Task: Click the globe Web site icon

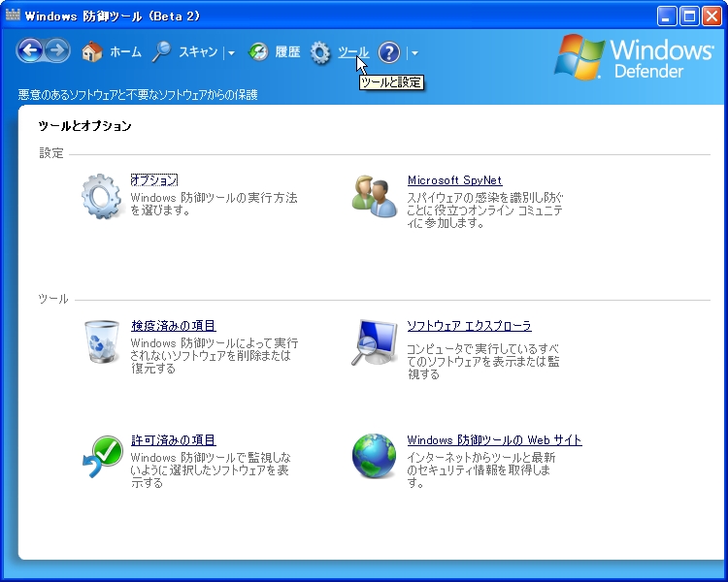Action: point(375,456)
